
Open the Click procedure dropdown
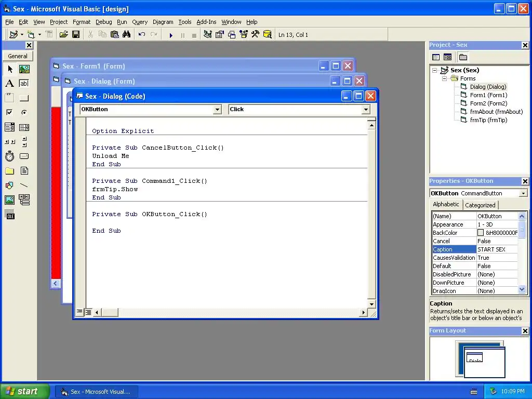click(x=366, y=109)
